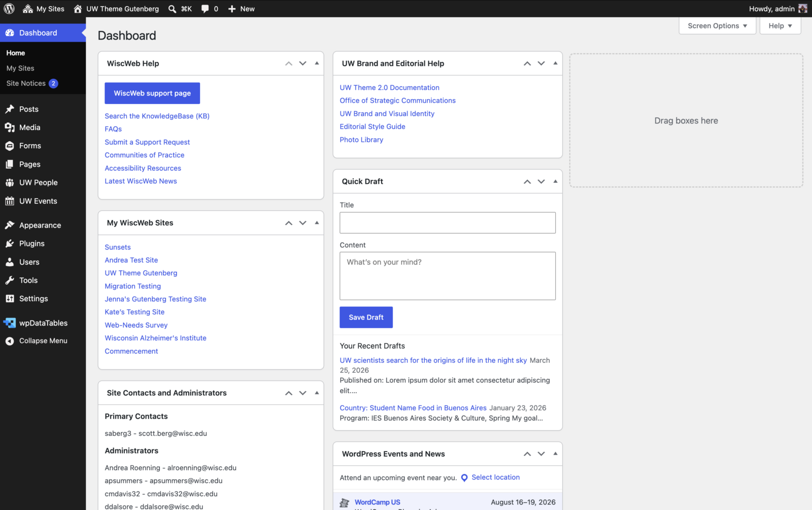Click the Pages icon in sidebar

[x=10, y=164]
